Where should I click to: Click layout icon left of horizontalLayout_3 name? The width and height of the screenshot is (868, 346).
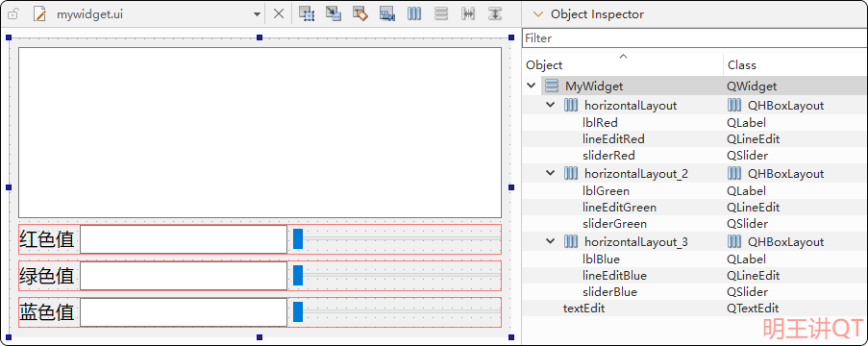click(x=571, y=242)
